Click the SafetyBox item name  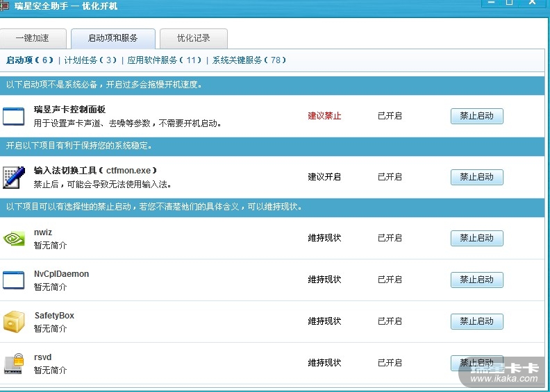[54, 316]
